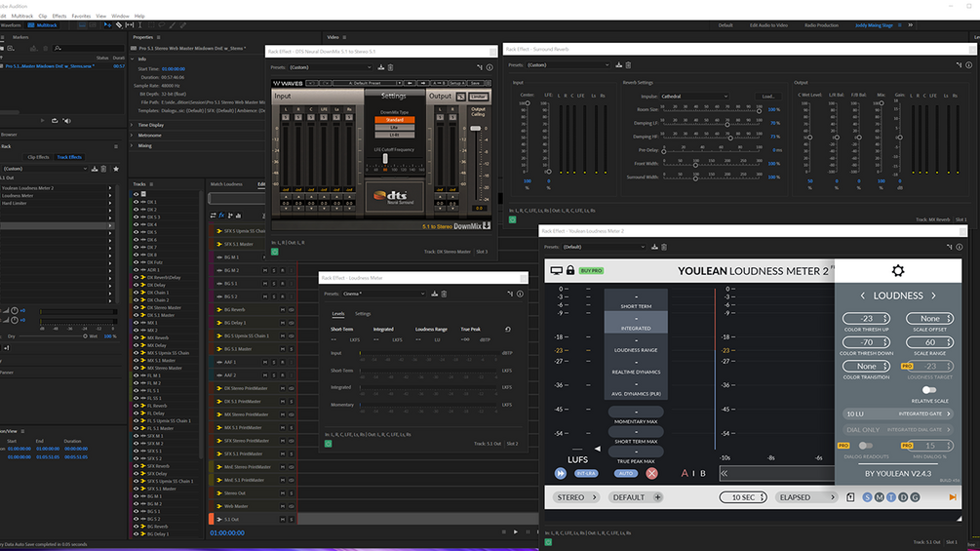The image size is (980, 551).
Task: Toggle the M graph button in Youlean
Action: pos(880,497)
